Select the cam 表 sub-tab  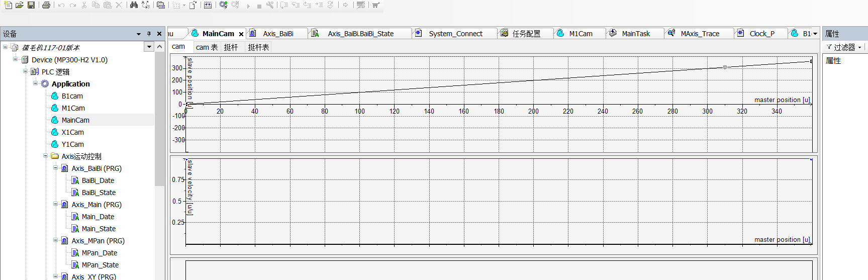coord(207,47)
